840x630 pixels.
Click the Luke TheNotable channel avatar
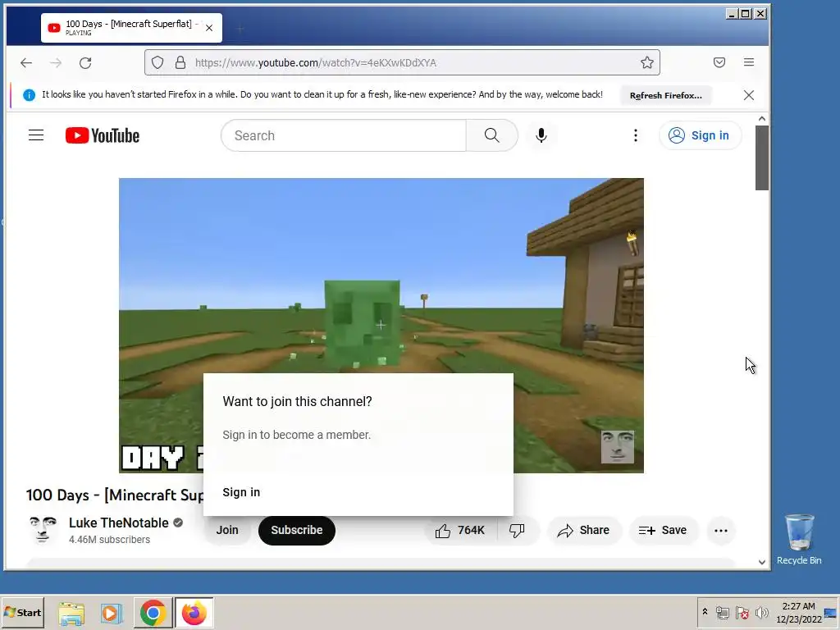pos(43,531)
